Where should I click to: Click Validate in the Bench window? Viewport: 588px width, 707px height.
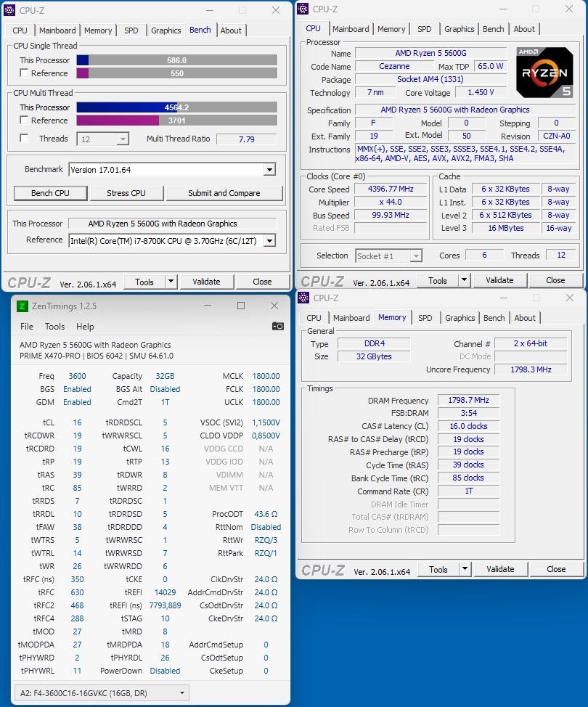[x=206, y=282]
